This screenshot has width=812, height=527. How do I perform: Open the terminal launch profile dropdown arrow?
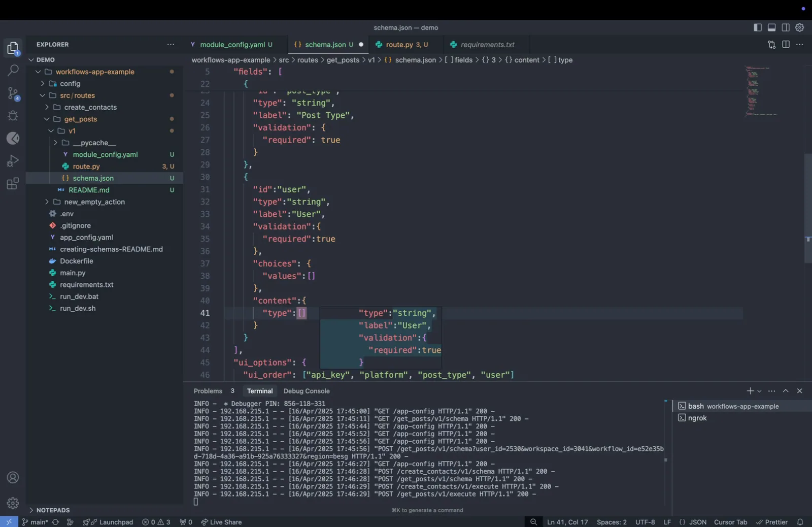click(759, 391)
